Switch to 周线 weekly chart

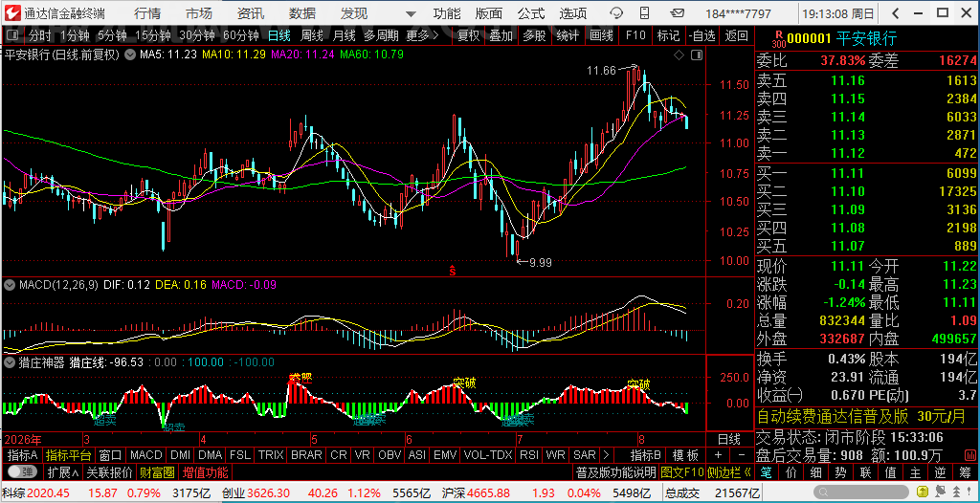tap(312, 35)
